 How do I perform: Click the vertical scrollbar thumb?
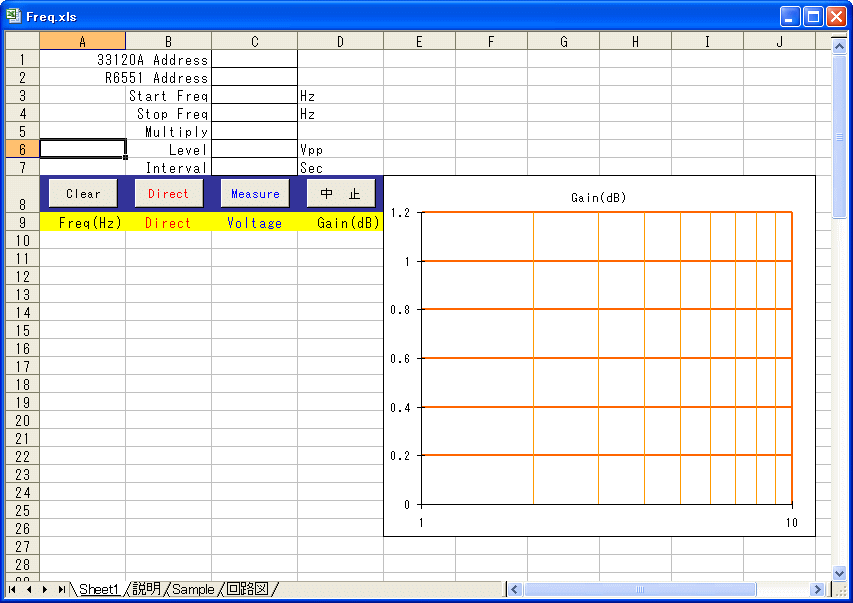pyautogui.click(x=839, y=136)
